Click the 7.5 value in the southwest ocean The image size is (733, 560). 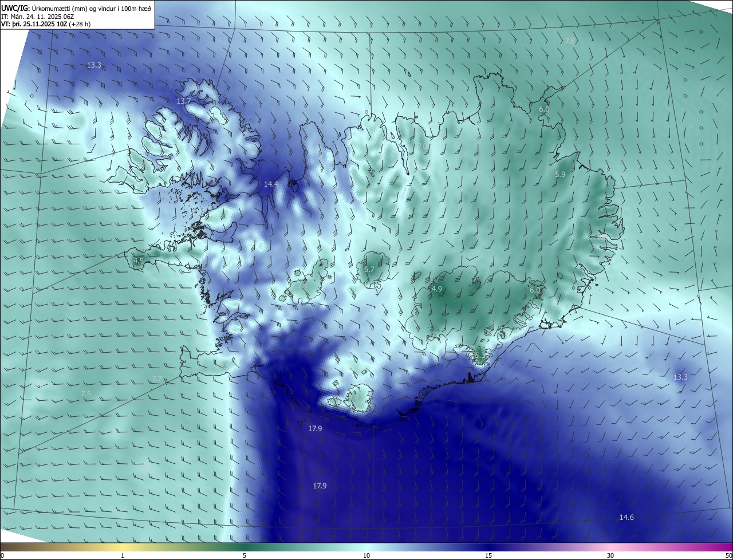(x=86, y=393)
